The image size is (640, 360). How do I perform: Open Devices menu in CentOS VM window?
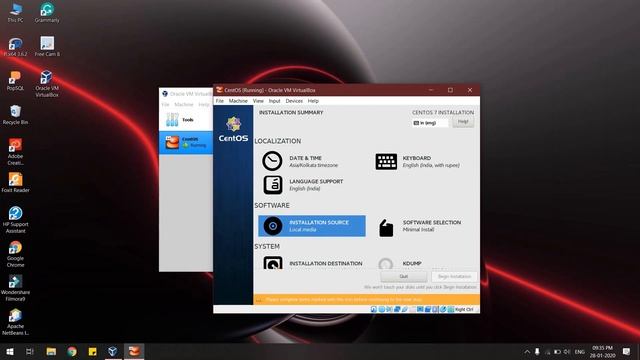coord(294,101)
